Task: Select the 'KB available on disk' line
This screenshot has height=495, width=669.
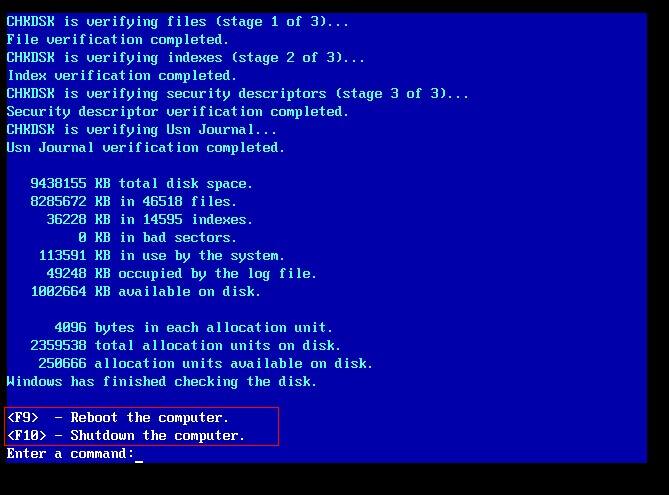Action: coord(145,291)
